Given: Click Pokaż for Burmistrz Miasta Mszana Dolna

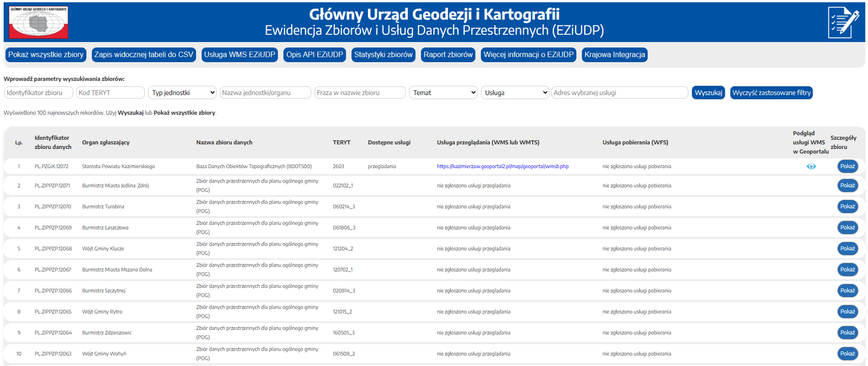Looking at the screenshot, I should click(x=848, y=269).
